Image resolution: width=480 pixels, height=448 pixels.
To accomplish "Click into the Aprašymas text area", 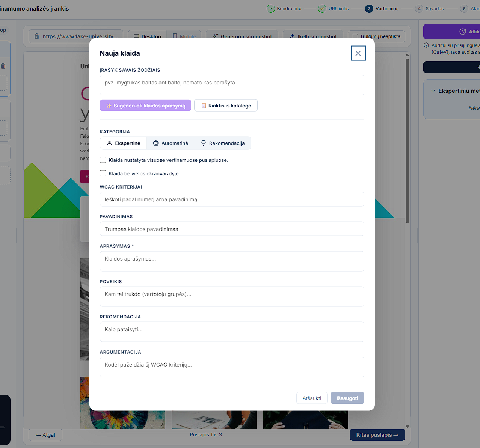I will (x=232, y=261).
